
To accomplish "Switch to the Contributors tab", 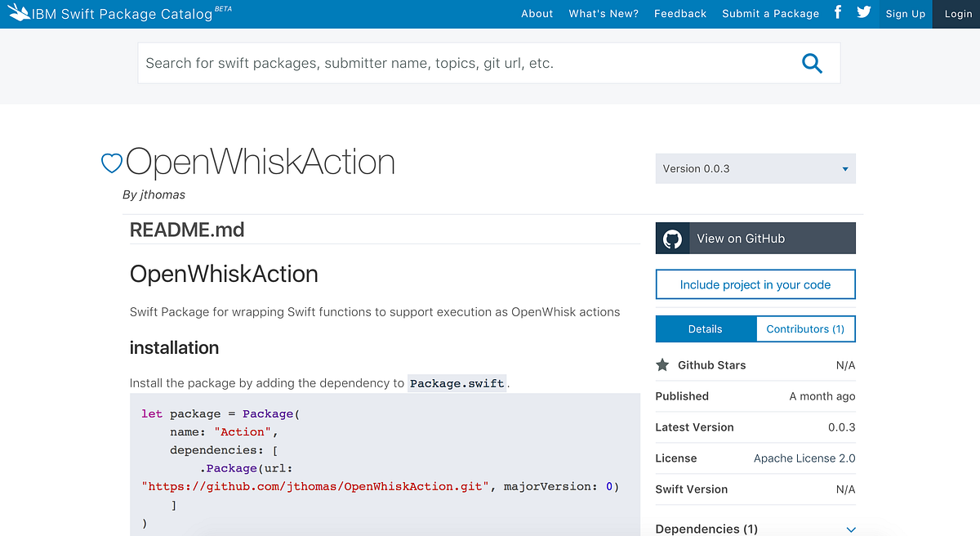I will [x=805, y=328].
